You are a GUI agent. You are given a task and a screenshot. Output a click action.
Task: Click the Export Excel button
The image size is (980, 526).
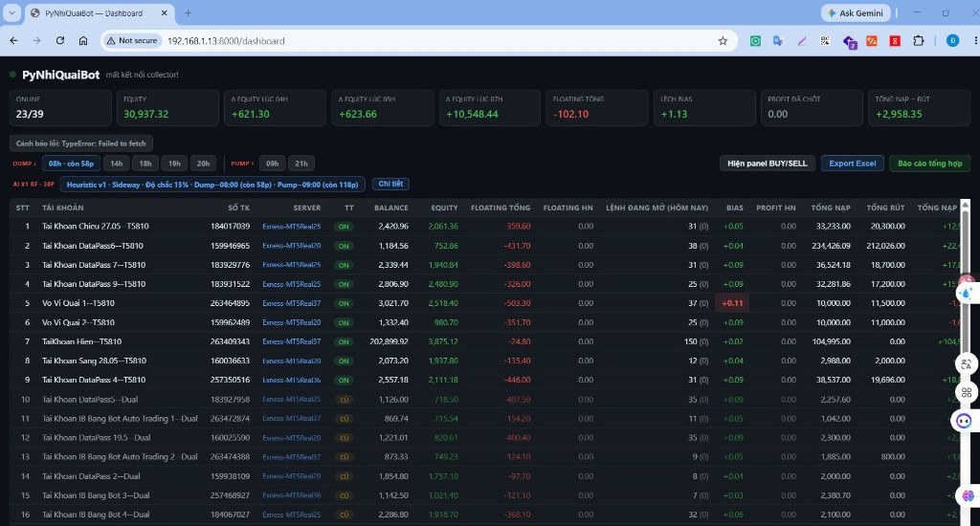[853, 164]
